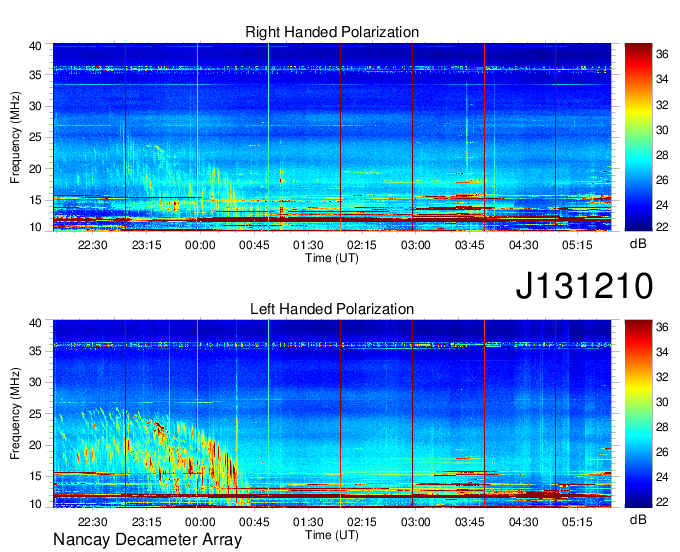Click 35 MHz tick on bottom frequency axis

pyautogui.click(x=35, y=351)
